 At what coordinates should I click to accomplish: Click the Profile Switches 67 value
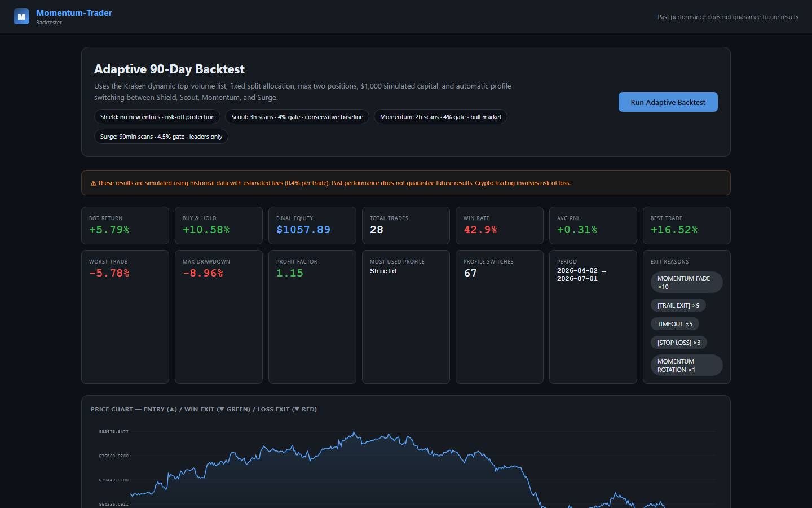470,273
